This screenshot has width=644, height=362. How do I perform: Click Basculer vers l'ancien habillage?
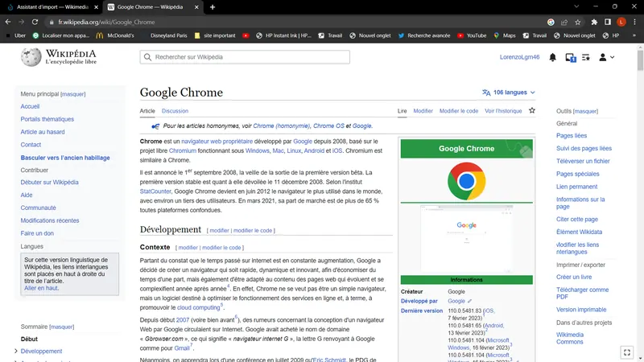pyautogui.click(x=65, y=158)
